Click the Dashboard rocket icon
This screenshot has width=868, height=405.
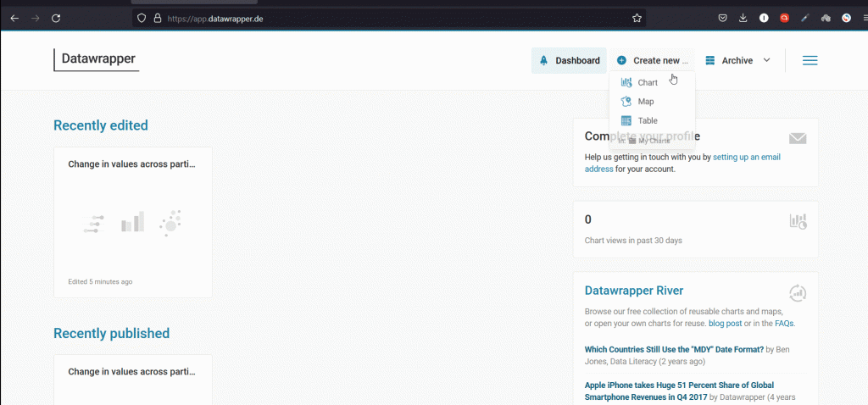click(x=543, y=60)
